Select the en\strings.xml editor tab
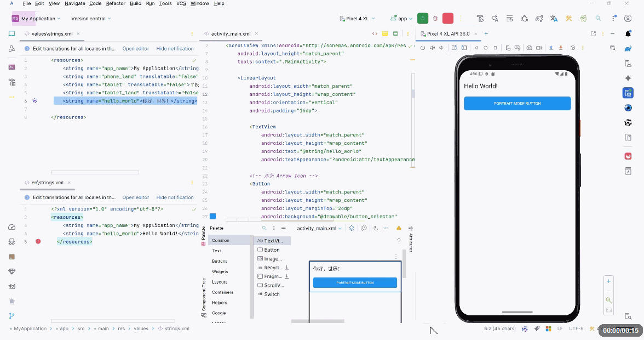This screenshot has width=644, height=340. click(x=47, y=183)
